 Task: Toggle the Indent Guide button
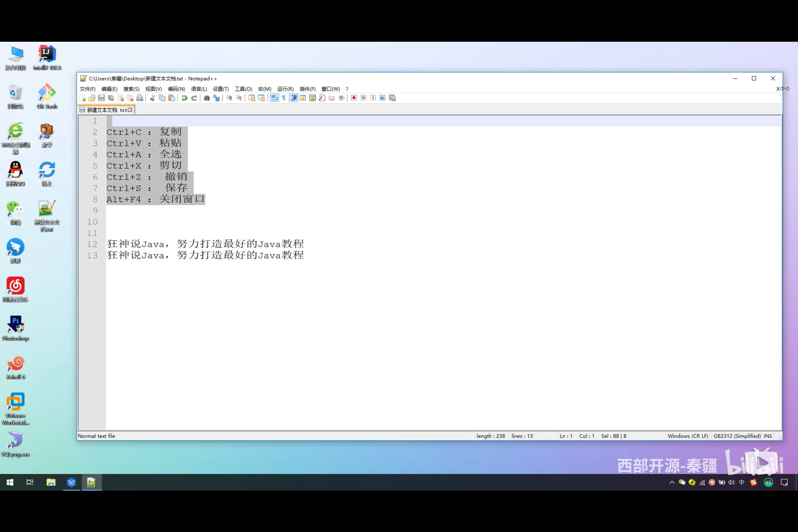click(294, 98)
